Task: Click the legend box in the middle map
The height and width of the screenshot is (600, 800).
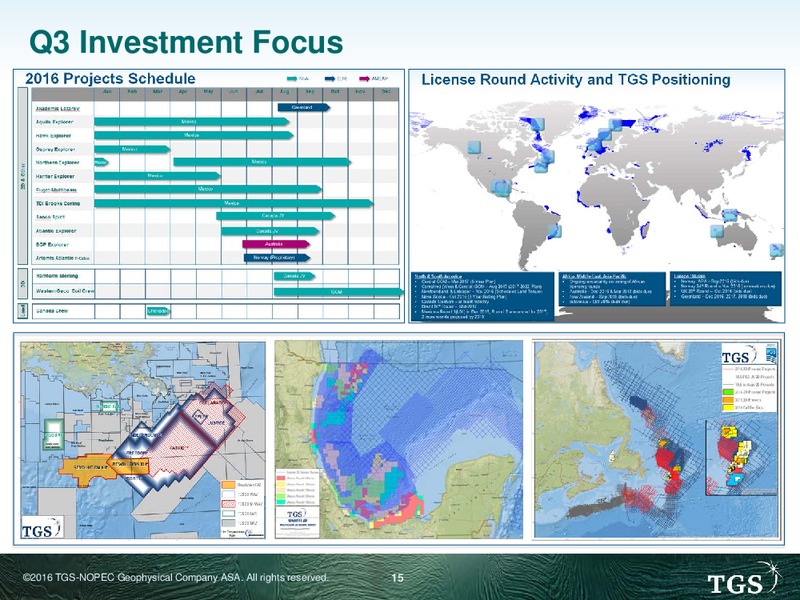Action: point(297,487)
